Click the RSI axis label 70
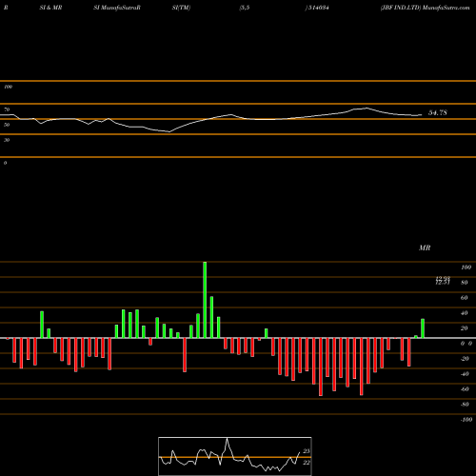The image size is (476, 476). pyautogui.click(x=7, y=109)
